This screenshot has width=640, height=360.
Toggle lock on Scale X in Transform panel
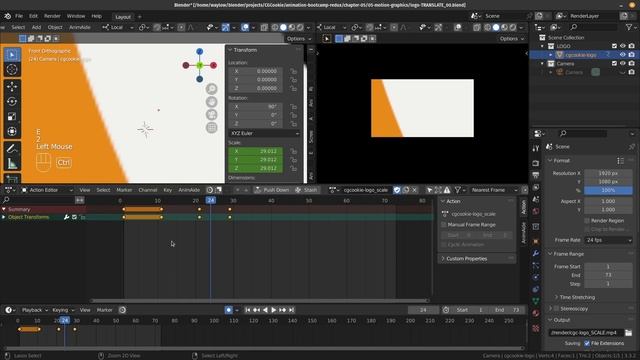point(293,151)
